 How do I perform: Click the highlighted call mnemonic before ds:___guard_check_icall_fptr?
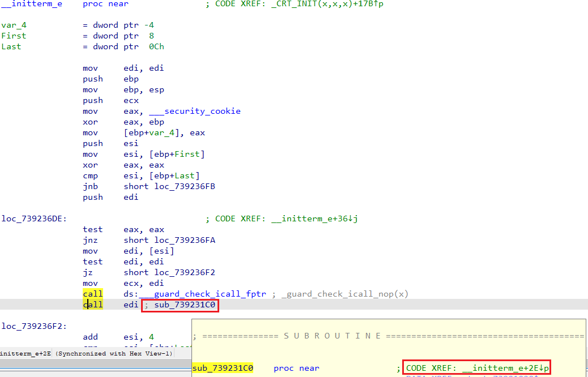[93, 294]
